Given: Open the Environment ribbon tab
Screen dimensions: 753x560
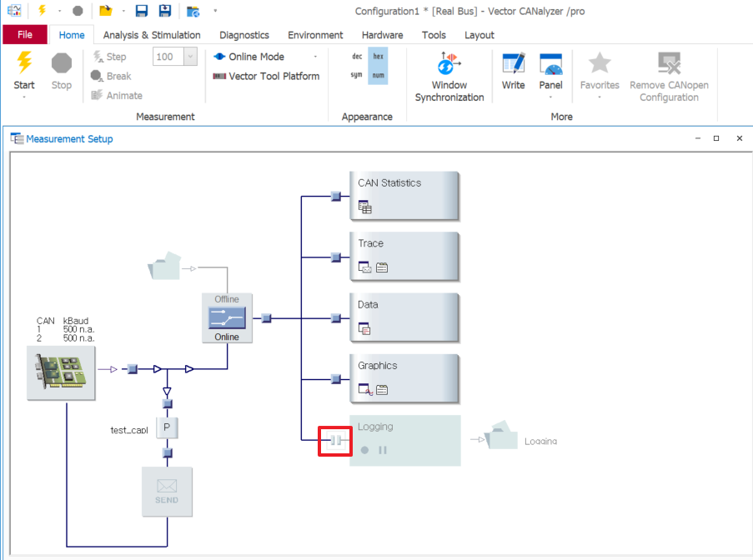Looking at the screenshot, I should [x=315, y=35].
